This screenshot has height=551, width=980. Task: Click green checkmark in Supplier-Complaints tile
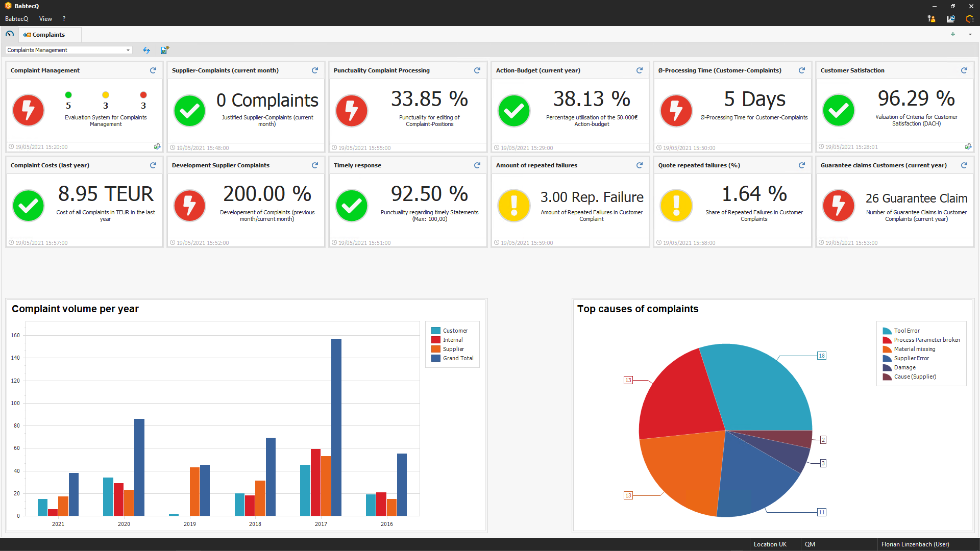(190, 110)
